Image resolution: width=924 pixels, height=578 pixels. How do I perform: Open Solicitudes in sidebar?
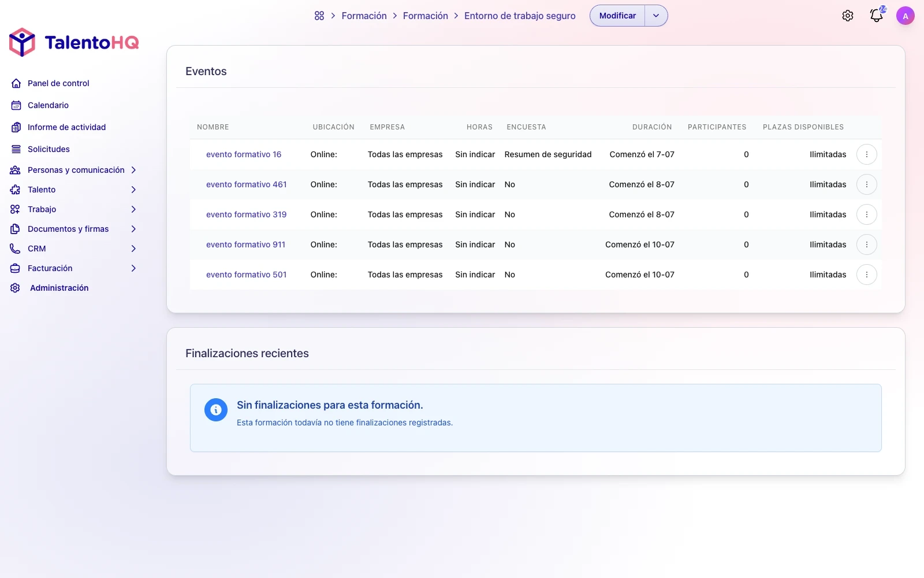[49, 149]
